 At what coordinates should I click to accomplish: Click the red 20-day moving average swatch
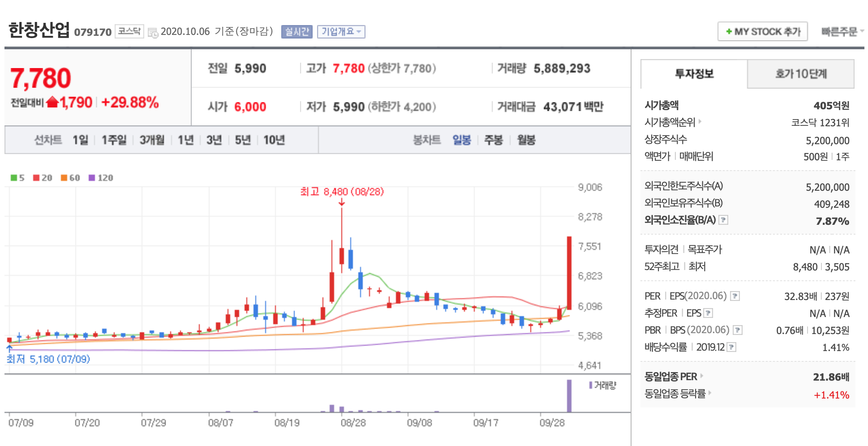[x=36, y=178]
